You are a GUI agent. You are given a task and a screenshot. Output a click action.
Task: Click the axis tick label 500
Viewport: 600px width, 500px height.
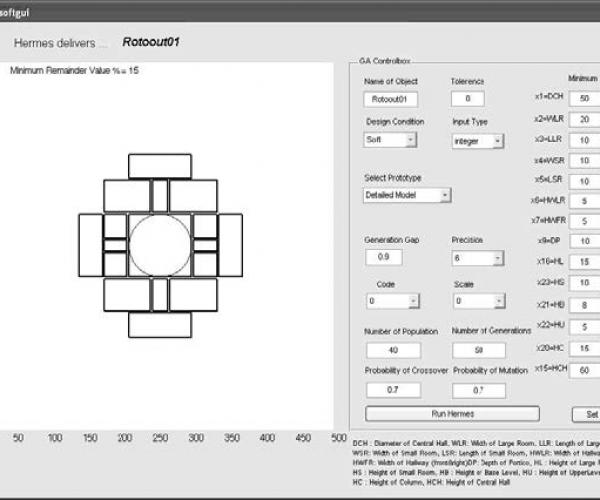coord(339,438)
